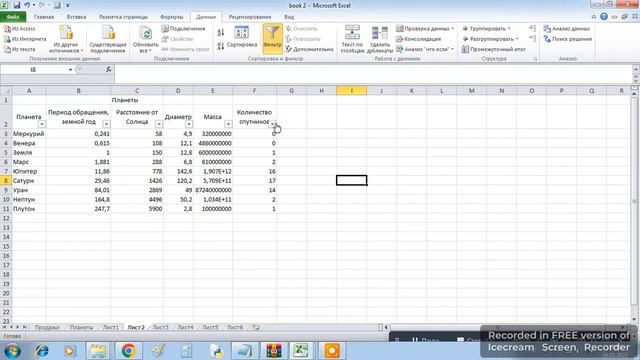Open filter dropdown for Планета column
The width and height of the screenshot is (640, 360).
(42, 124)
